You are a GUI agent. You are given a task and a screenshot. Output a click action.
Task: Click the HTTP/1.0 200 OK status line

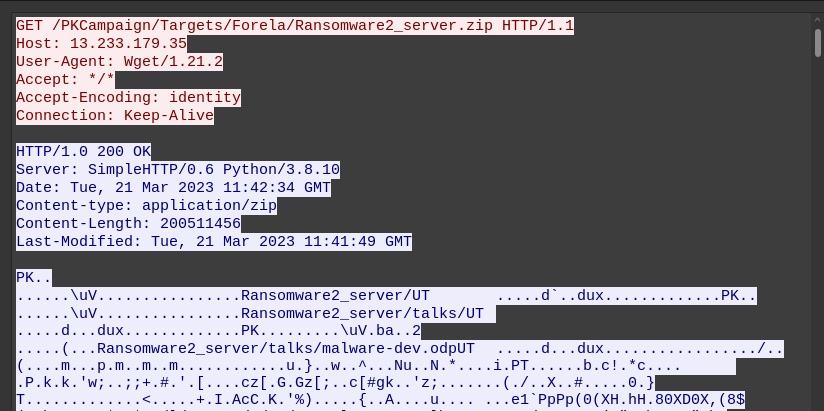[83, 151]
